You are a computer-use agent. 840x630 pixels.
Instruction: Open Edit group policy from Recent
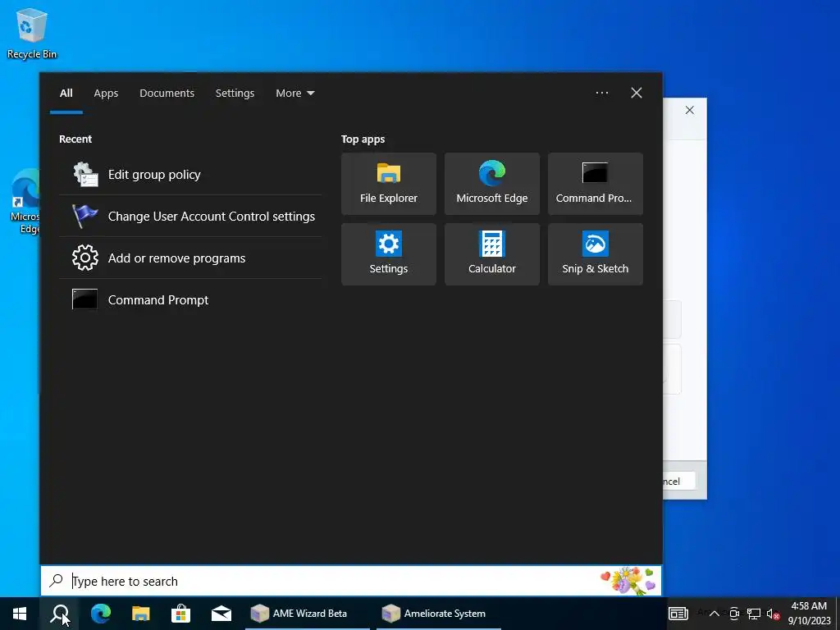[x=190, y=174]
